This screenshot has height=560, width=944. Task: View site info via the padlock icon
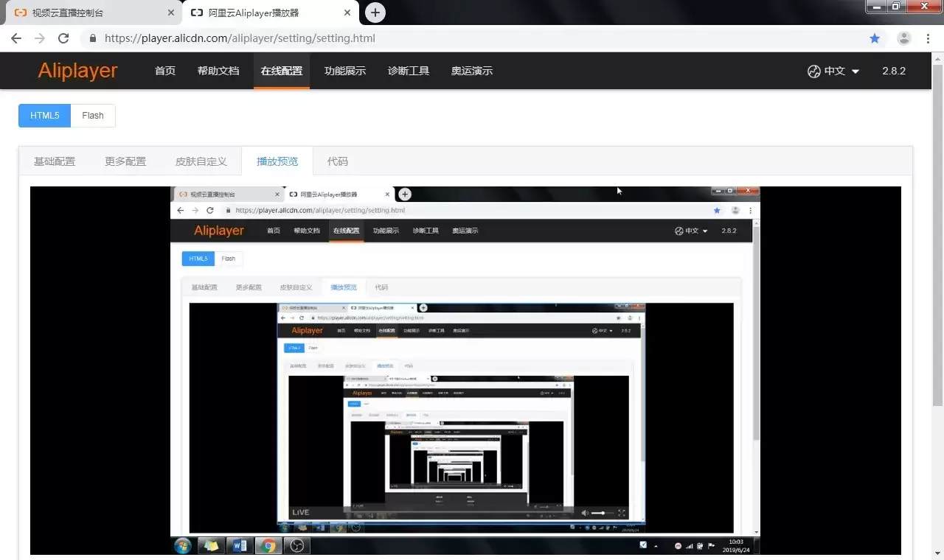pyautogui.click(x=93, y=38)
